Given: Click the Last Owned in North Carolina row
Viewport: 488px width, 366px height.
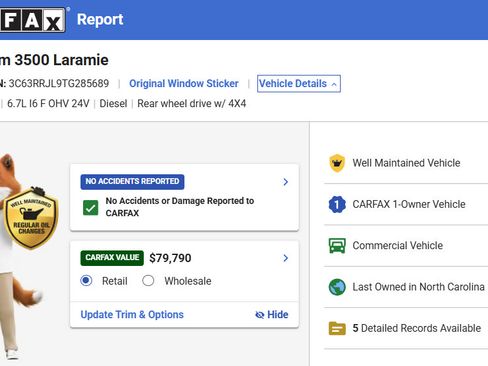Looking at the screenshot, I should tap(406, 287).
